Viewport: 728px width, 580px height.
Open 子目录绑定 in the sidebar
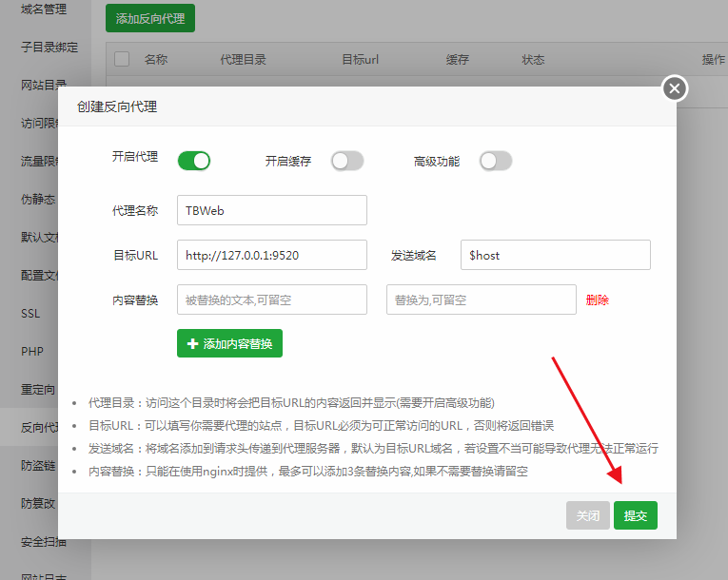pos(49,48)
